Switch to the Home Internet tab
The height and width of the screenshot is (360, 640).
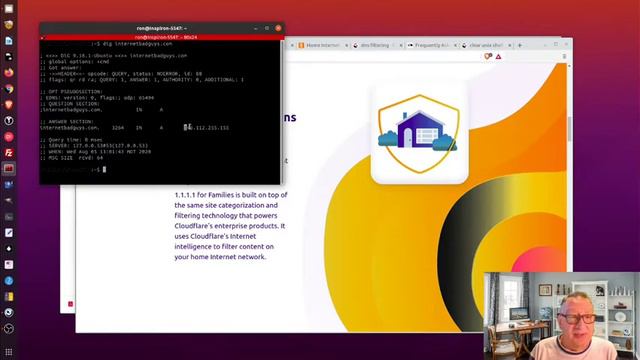click(322, 45)
